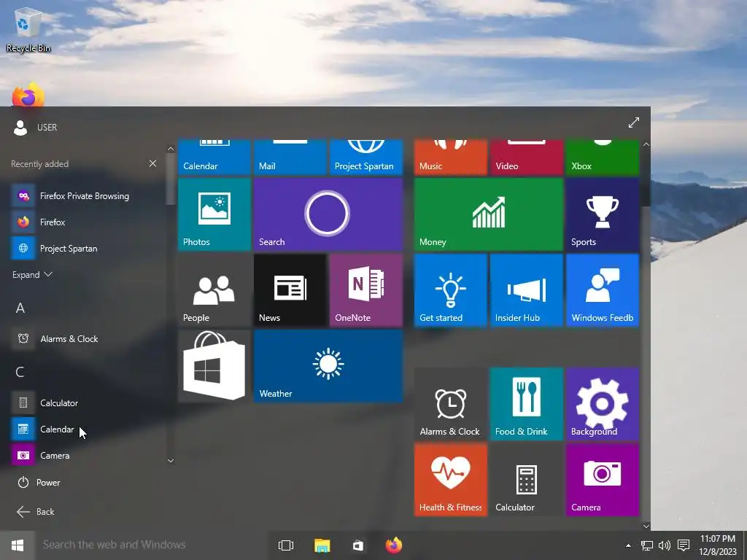Open the News tile
This screenshot has width=747, height=560.
point(290,290)
